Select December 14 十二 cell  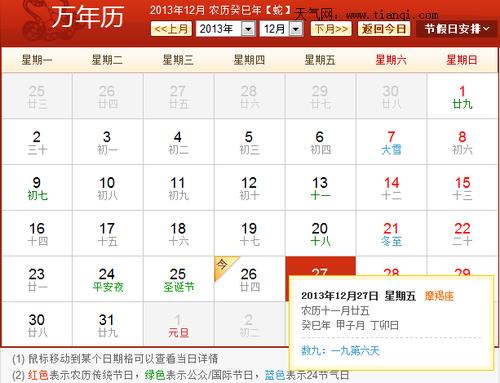tap(391, 188)
